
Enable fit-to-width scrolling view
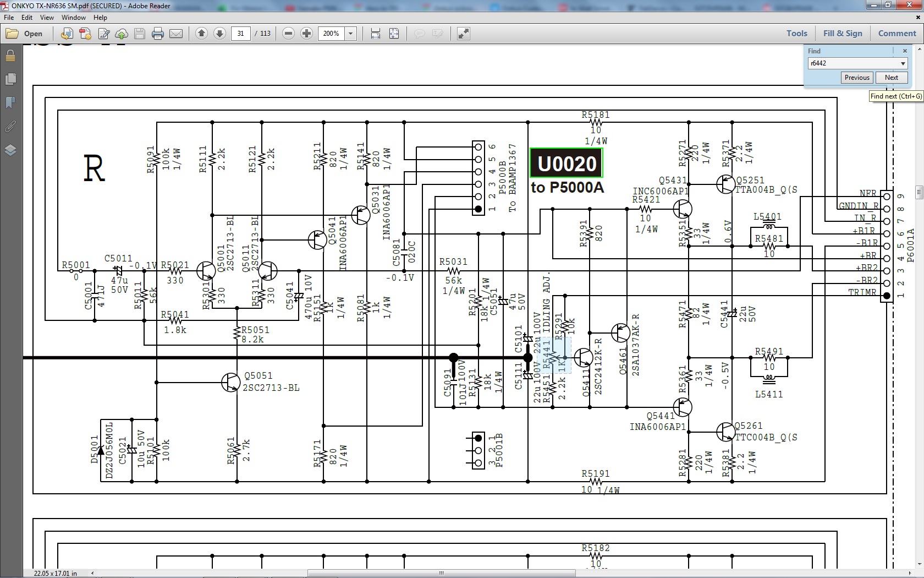click(376, 34)
